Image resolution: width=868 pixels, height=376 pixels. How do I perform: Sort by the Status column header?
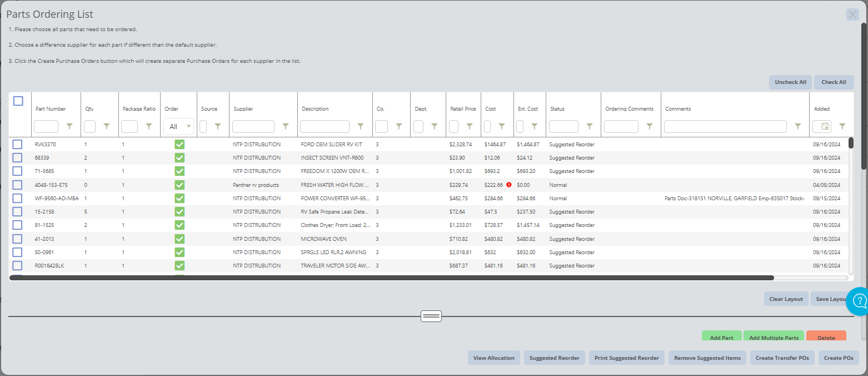pyautogui.click(x=557, y=109)
